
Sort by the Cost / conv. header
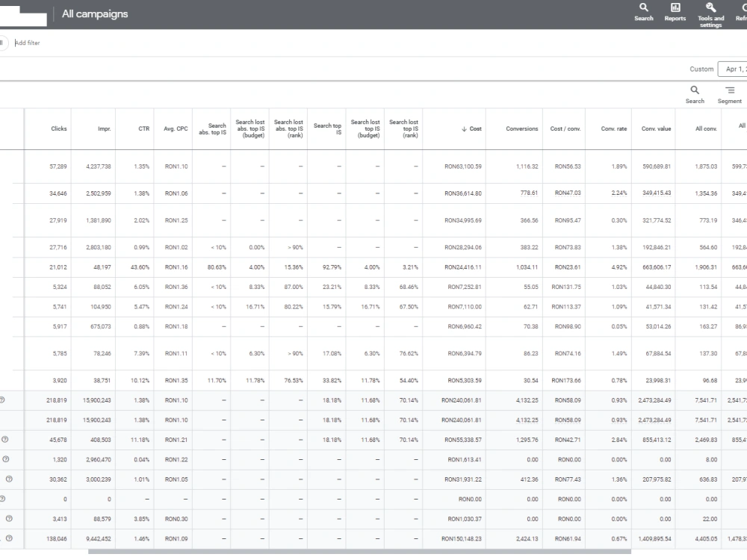(x=565, y=128)
